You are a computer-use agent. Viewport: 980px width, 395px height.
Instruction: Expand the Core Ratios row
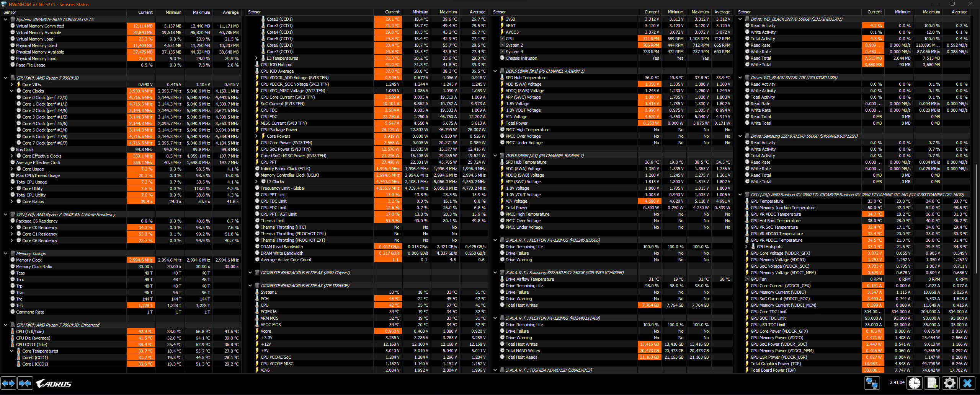pos(11,202)
